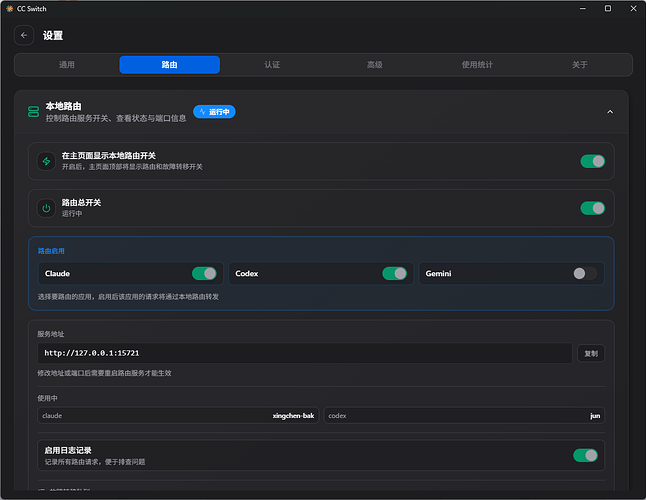Click the service address field
This screenshot has height=500, width=646.
pos(304,353)
